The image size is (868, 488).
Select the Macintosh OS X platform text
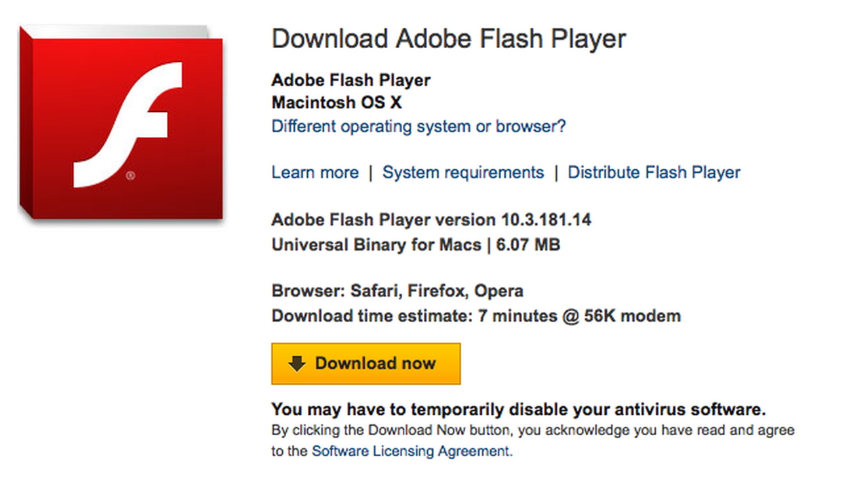[x=336, y=103]
